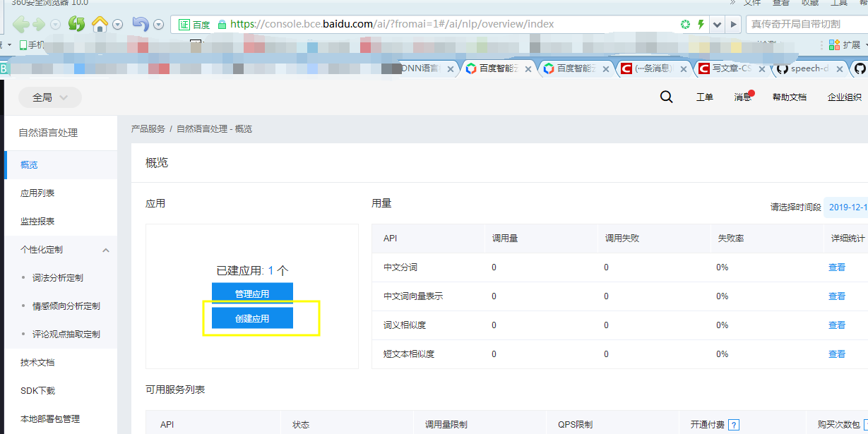Click the 管理应用 button

click(x=252, y=294)
